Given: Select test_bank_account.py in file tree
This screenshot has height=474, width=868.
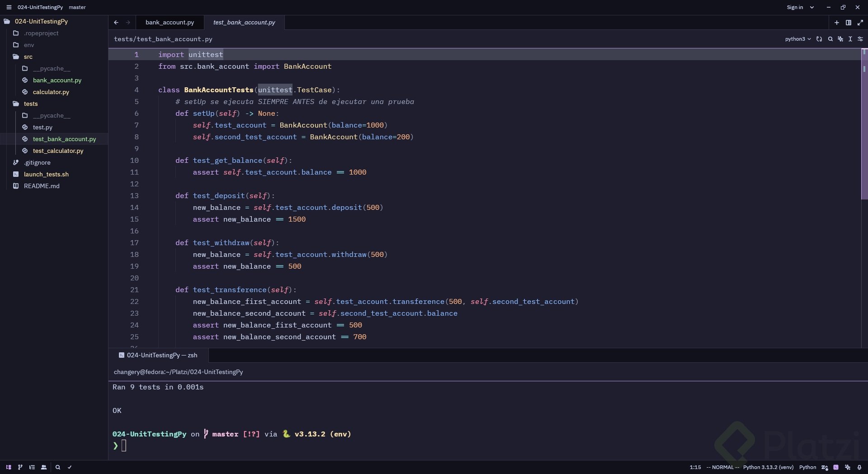Looking at the screenshot, I should point(64,139).
